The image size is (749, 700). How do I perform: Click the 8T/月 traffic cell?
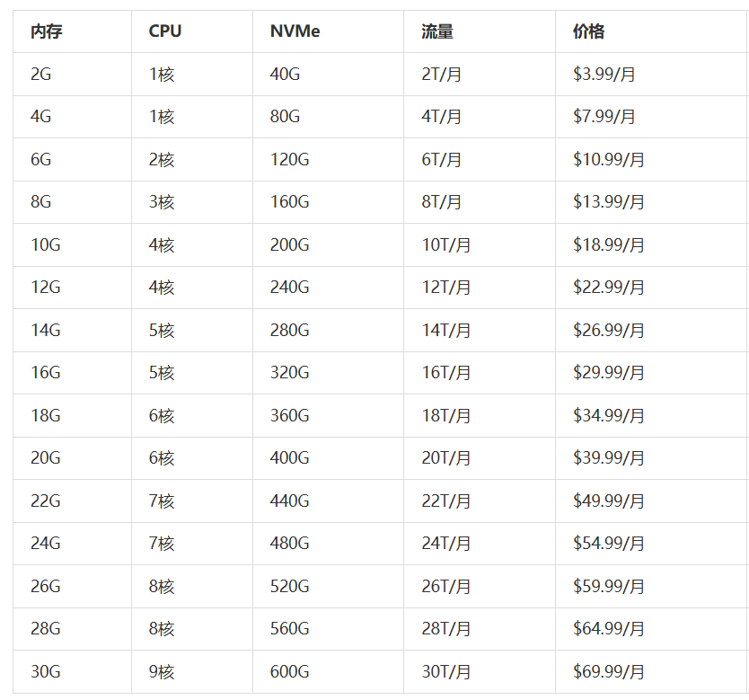pos(442,202)
